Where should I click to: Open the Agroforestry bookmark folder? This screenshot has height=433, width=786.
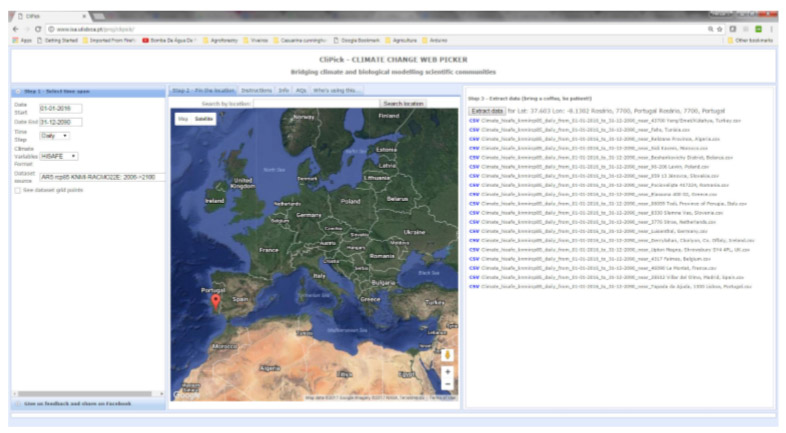point(220,40)
